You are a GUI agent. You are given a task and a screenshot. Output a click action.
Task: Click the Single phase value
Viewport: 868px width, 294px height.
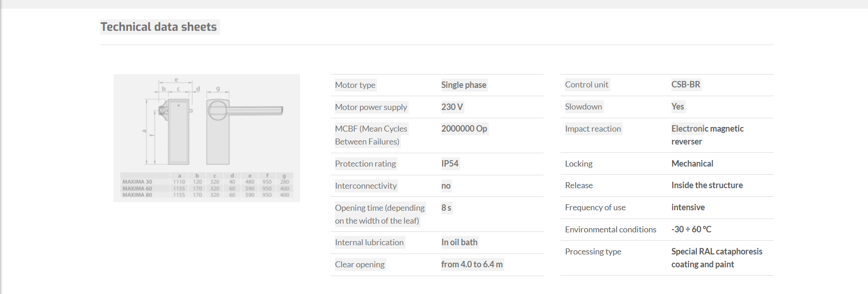(x=463, y=85)
